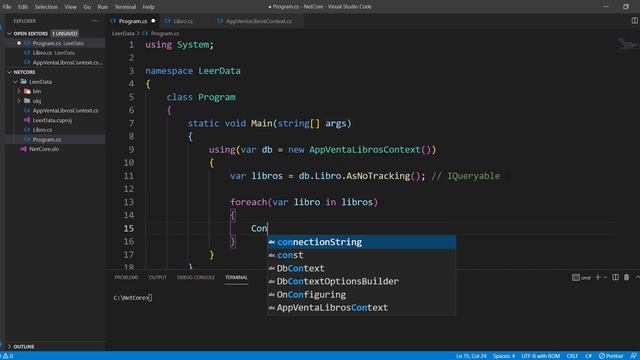Click C# icon of Program.cs editor tab
The height and width of the screenshot is (360, 640).
coord(113,21)
